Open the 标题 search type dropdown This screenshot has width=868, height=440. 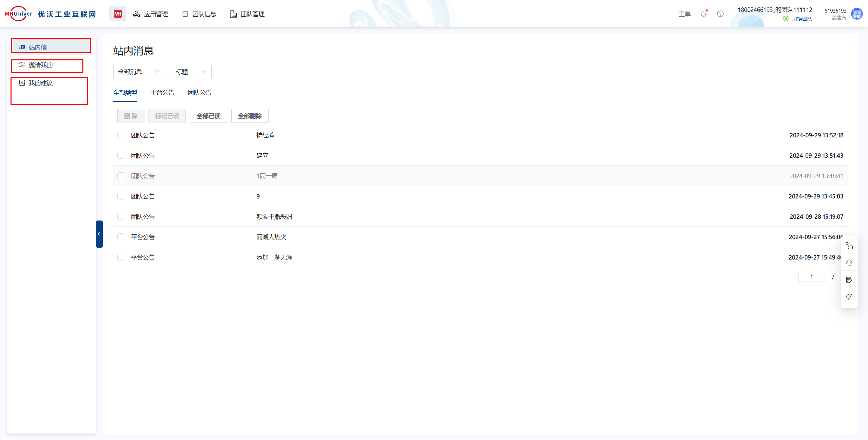[x=191, y=72]
